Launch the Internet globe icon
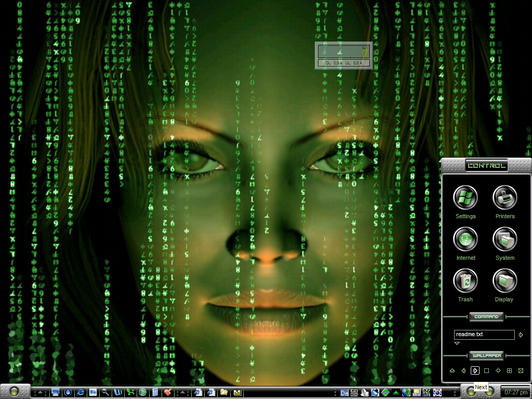This screenshot has height=399, width=532. point(465,239)
